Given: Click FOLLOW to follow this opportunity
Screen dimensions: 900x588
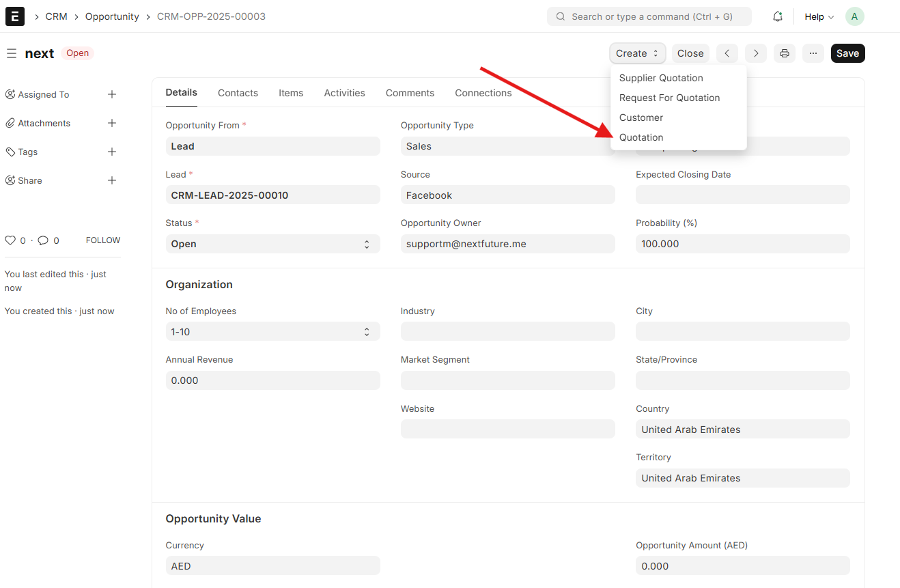Looking at the screenshot, I should (x=102, y=240).
